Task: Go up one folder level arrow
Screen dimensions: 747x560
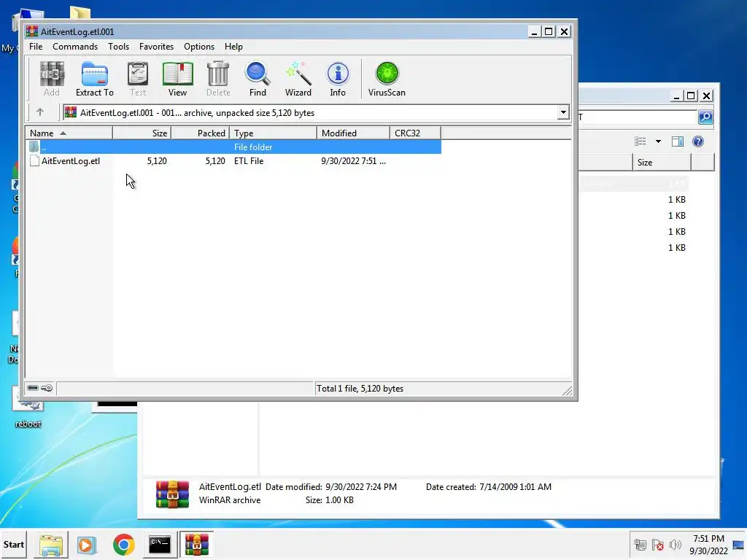Action: [x=40, y=112]
